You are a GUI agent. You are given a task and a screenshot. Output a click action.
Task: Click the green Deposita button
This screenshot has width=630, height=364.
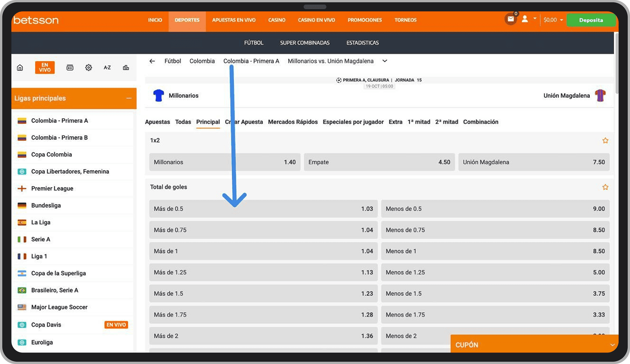pos(591,20)
